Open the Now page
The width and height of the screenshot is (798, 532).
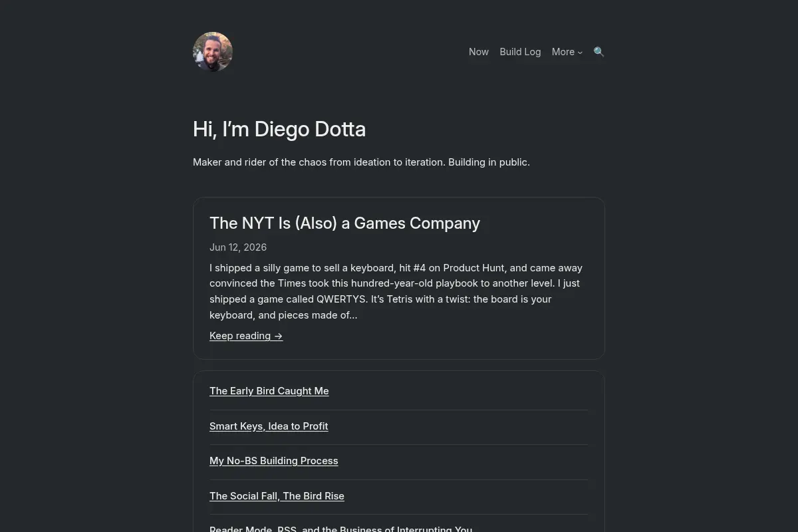coord(479,52)
